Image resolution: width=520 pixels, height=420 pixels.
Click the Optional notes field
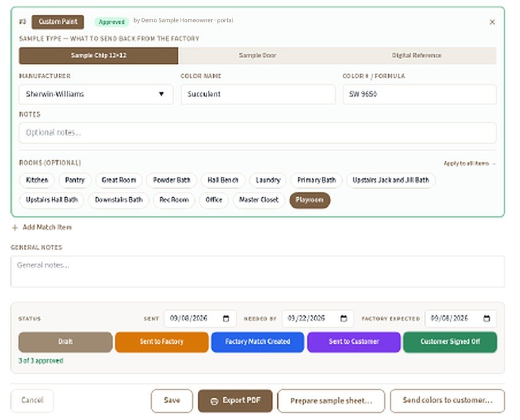[258, 133]
